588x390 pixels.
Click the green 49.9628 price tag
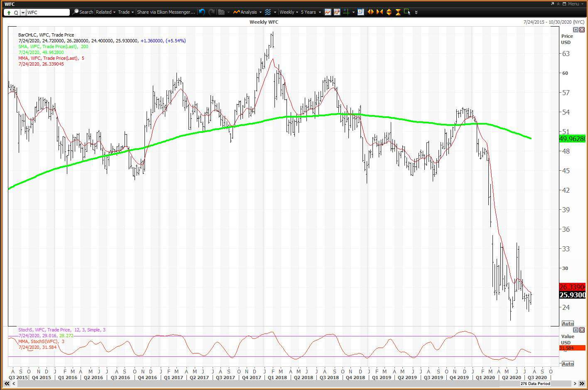click(x=573, y=139)
